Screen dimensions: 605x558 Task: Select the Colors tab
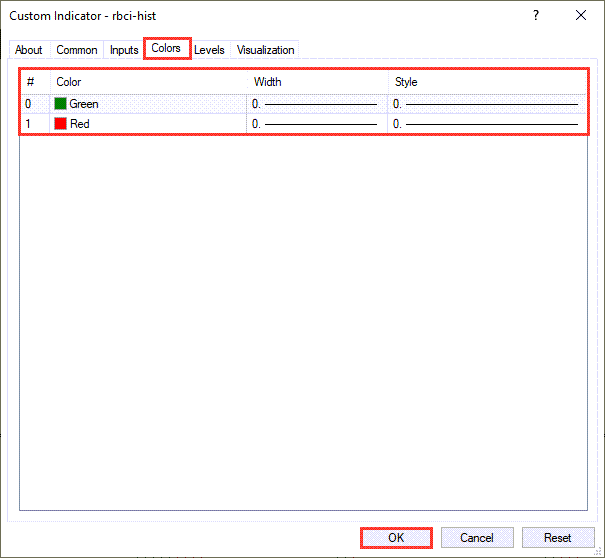[166, 48]
